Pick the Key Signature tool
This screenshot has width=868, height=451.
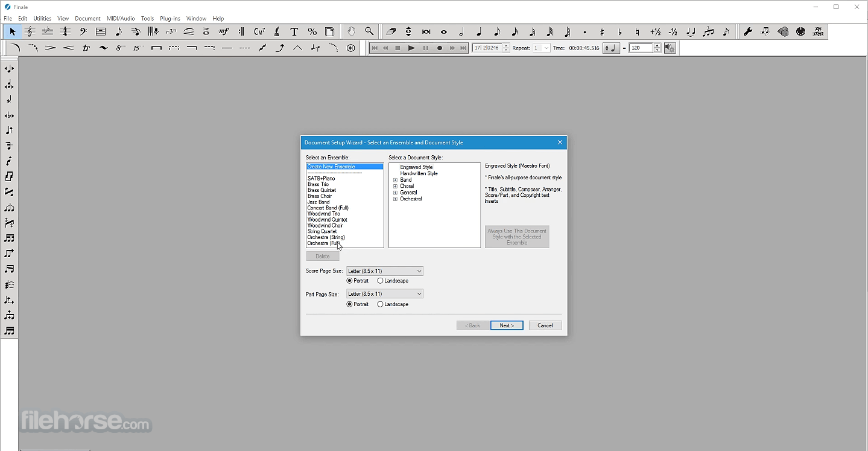[48, 31]
